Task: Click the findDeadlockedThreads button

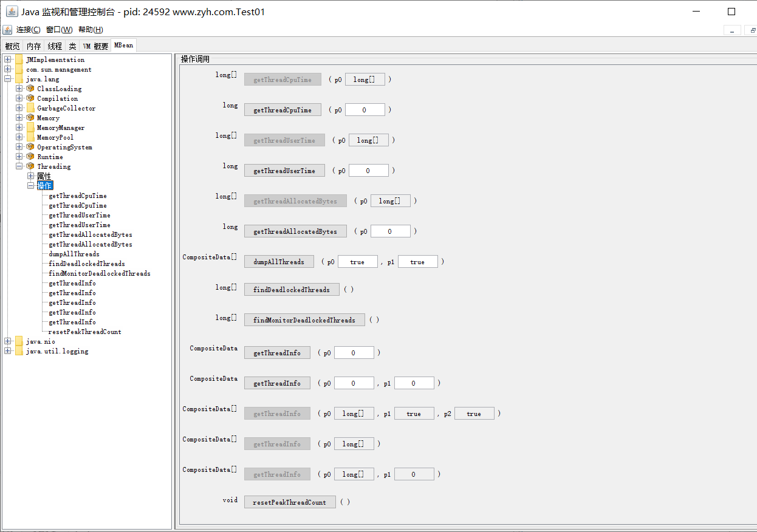Action: (x=292, y=290)
